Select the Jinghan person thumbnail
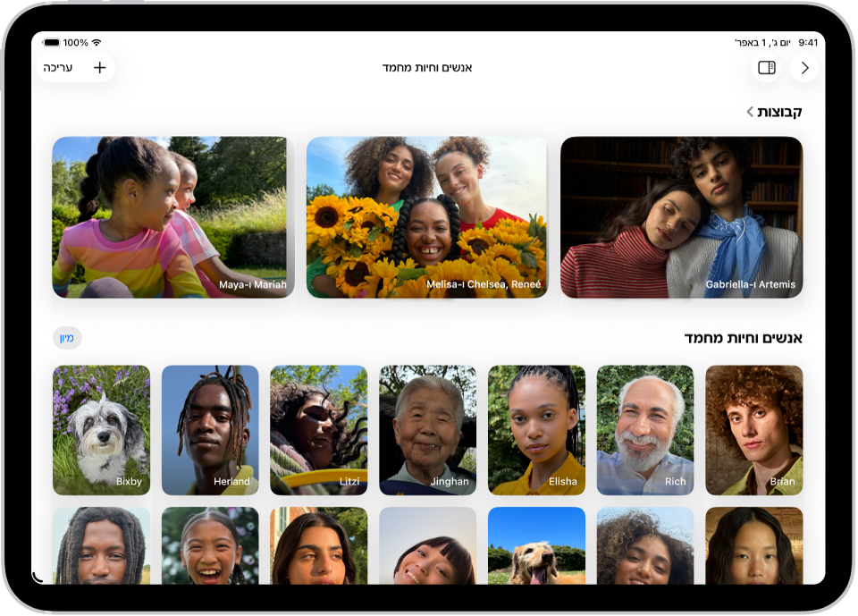The image size is (858, 616). pyautogui.click(x=428, y=430)
